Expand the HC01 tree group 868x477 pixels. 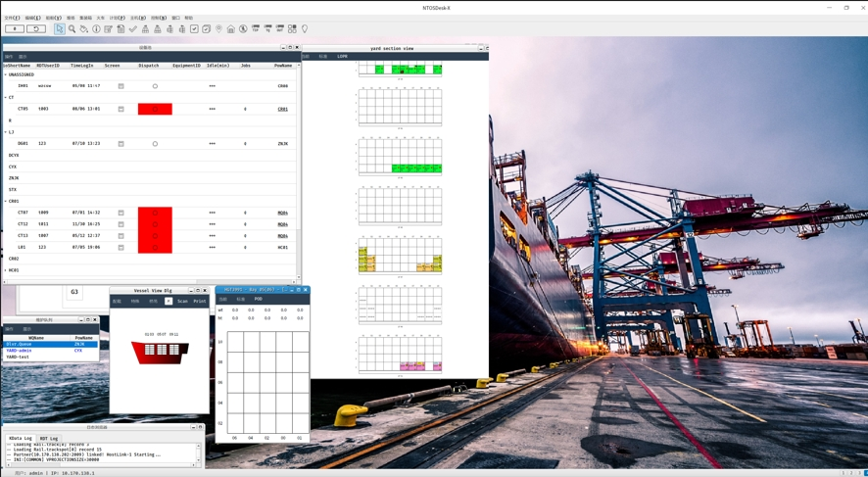(x=5, y=270)
